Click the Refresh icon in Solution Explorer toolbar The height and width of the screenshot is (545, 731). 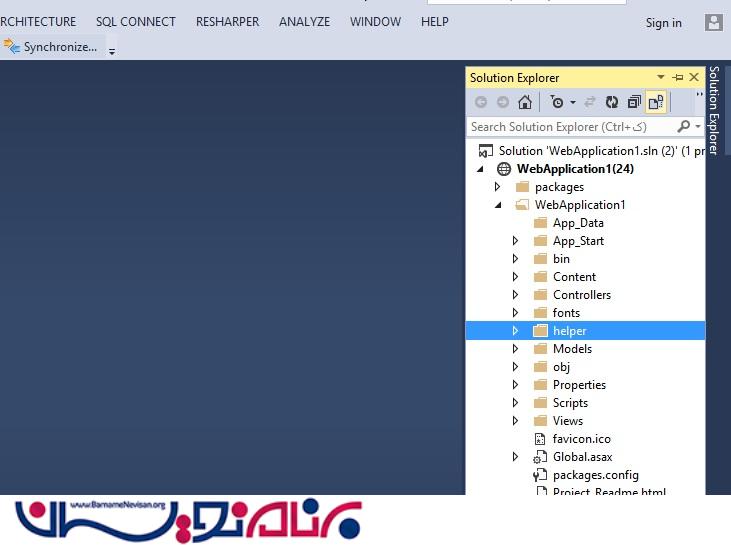point(612,102)
